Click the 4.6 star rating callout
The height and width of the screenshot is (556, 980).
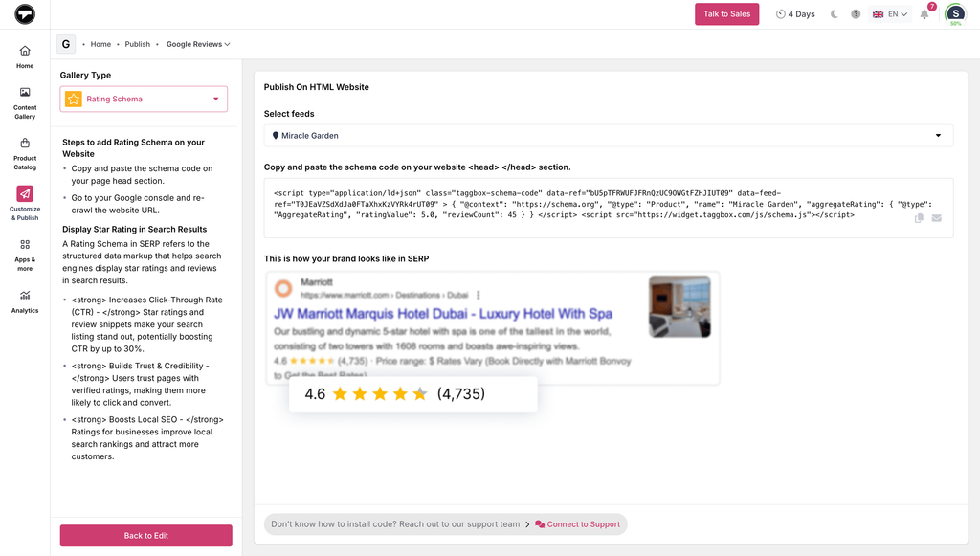coord(413,393)
